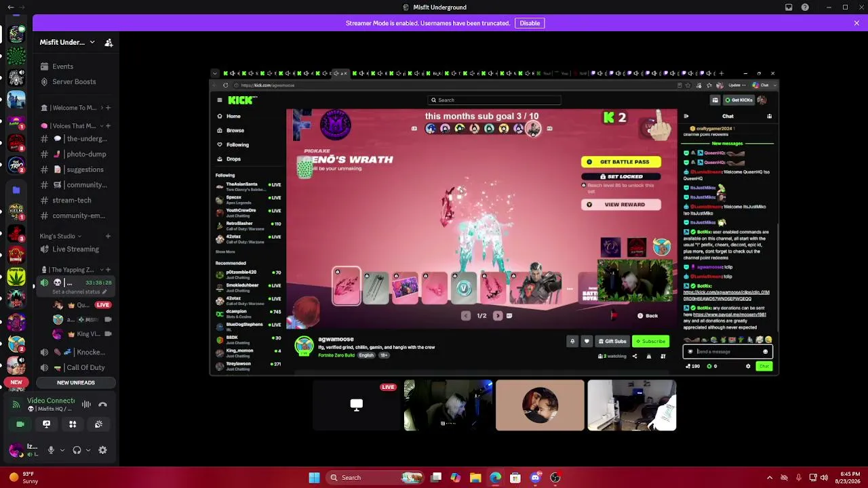Open the suggestions channel
Viewport: 868px width, 488px height.
pos(77,169)
